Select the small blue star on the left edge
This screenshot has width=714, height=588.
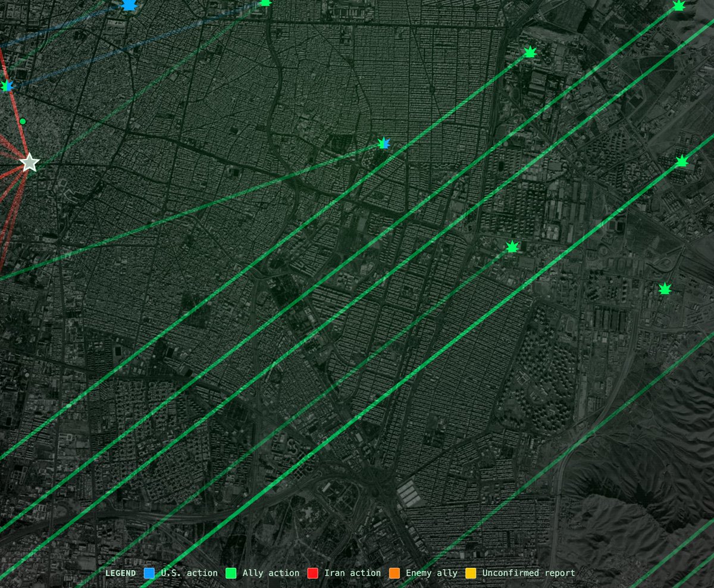coord(8,86)
